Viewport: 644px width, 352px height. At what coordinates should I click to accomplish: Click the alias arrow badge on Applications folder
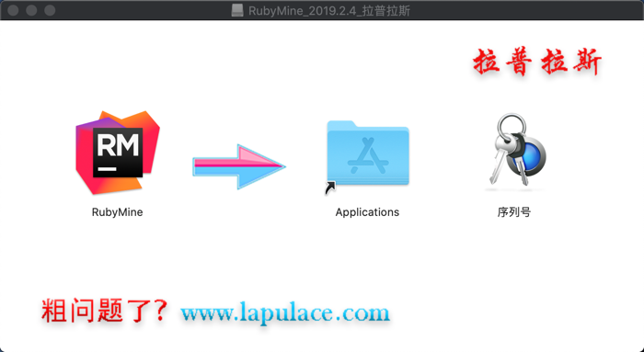point(329,187)
